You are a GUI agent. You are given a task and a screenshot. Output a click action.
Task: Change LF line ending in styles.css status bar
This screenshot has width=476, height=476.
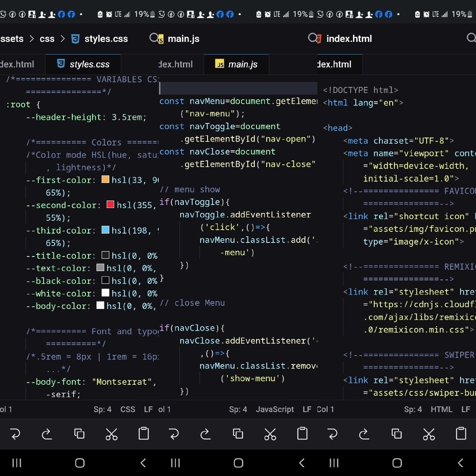click(149, 409)
